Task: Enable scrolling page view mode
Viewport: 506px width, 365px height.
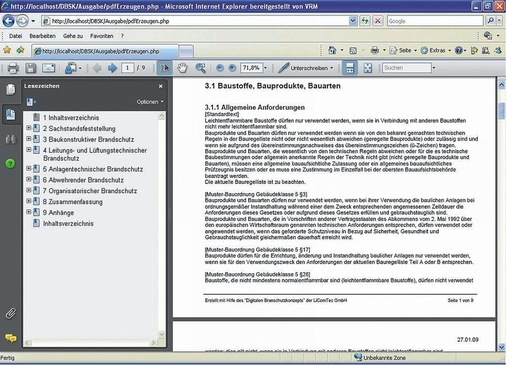Action: point(350,68)
